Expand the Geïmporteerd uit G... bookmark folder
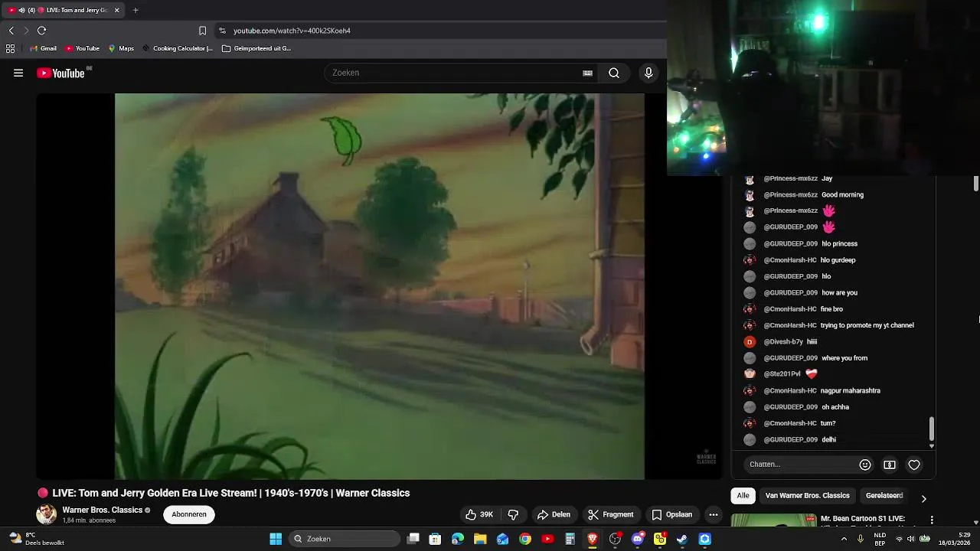The width and height of the screenshot is (980, 551). [x=256, y=48]
